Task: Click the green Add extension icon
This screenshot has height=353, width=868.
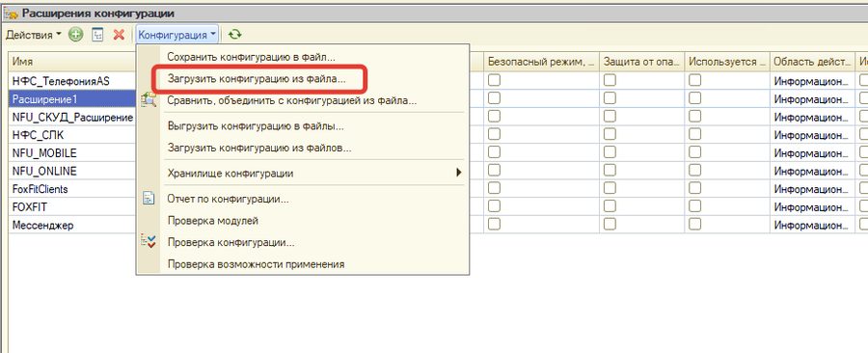Action: click(x=76, y=35)
